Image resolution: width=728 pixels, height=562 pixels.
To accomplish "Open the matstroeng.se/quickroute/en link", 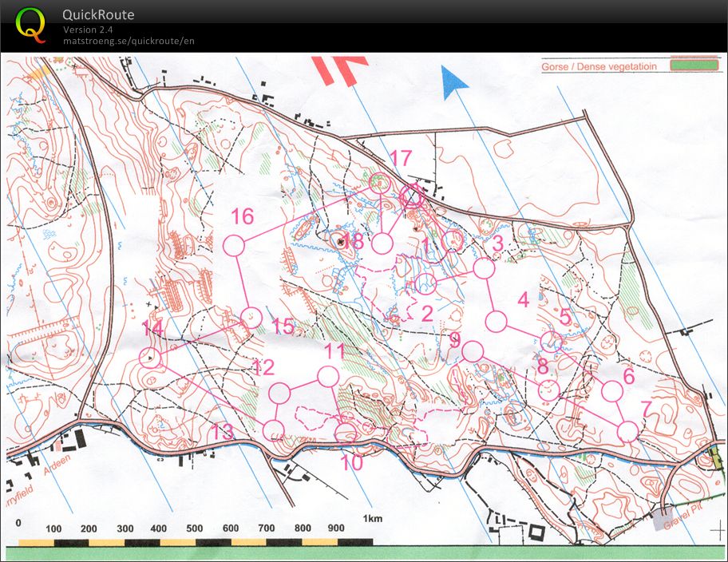I will tap(129, 41).
